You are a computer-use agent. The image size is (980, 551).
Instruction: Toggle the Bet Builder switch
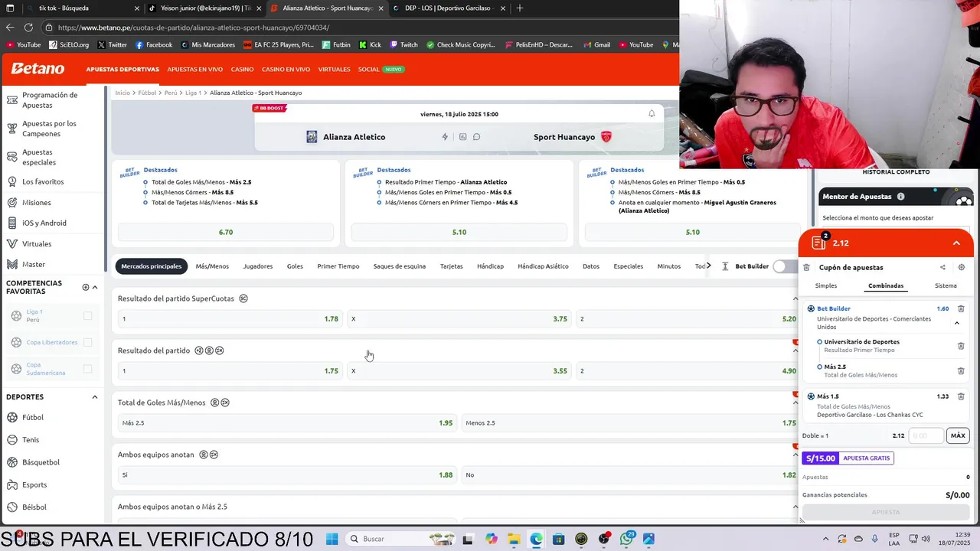[783, 266]
